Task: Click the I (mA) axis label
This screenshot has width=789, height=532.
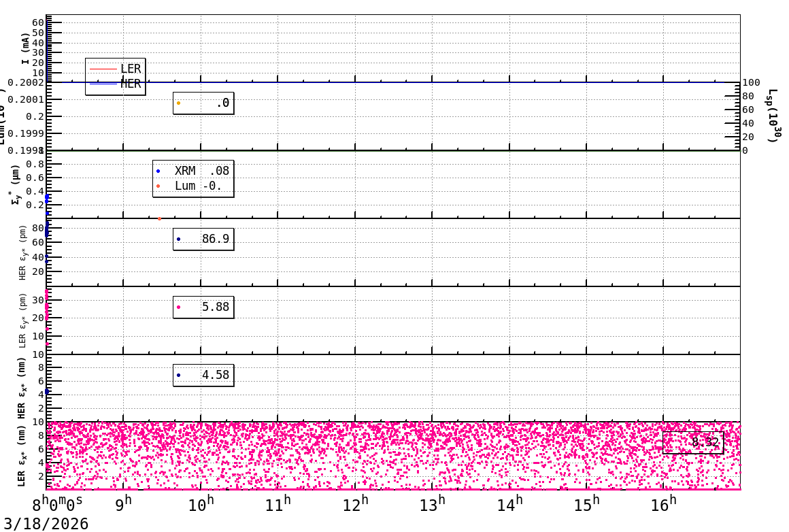Action: (x=25, y=48)
